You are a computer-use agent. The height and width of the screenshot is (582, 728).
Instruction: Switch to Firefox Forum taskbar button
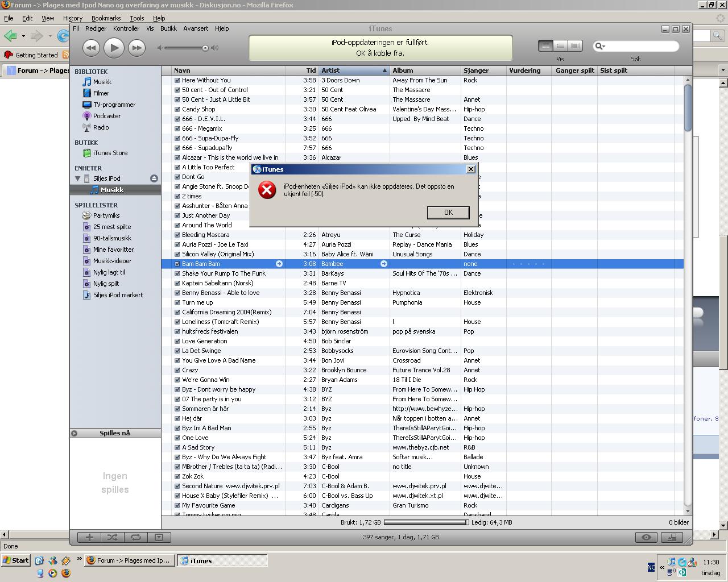tap(130, 560)
